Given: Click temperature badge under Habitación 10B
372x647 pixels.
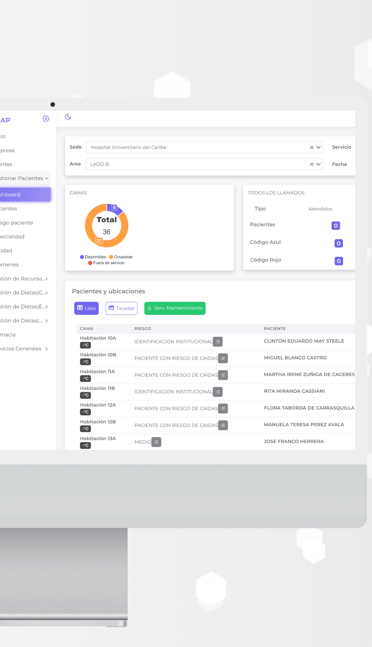Looking at the screenshot, I should tap(85, 362).
